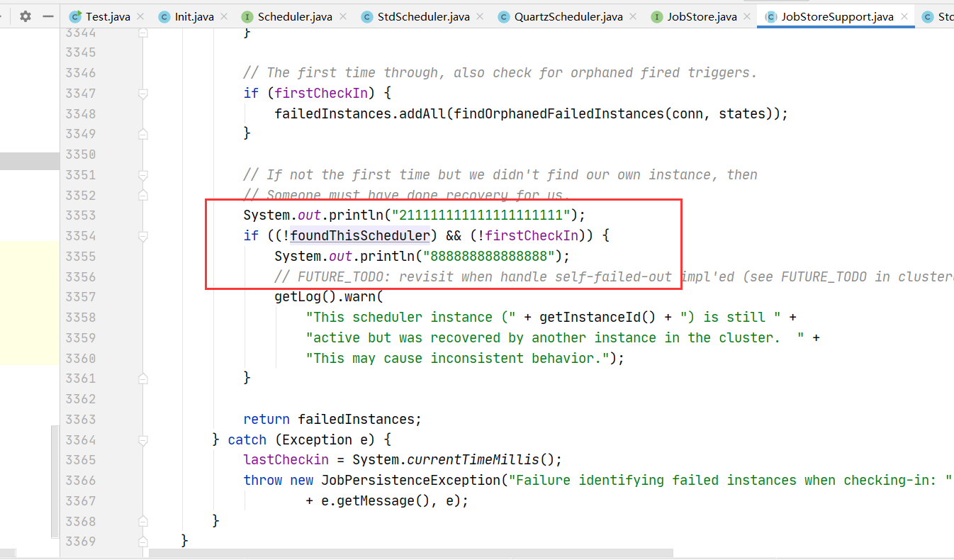Click line number 3355 in the gutter
954x560 pixels.
pos(80,256)
